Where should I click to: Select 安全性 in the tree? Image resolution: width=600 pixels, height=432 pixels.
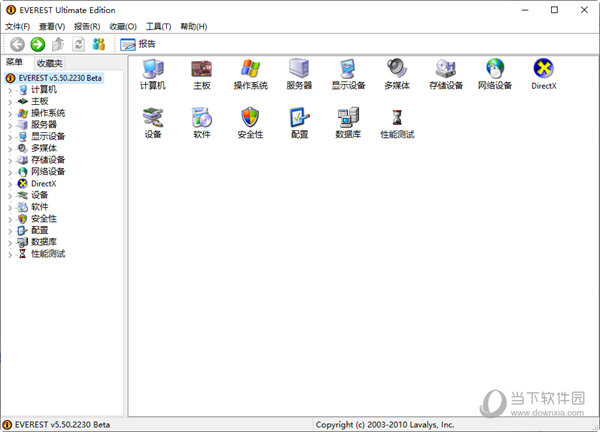pos(44,219)
